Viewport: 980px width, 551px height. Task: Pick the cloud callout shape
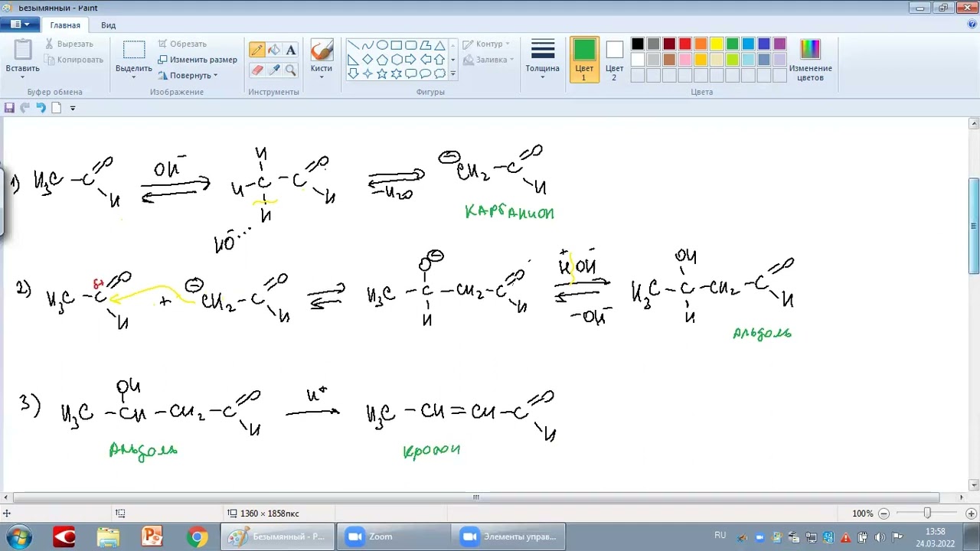440,74
